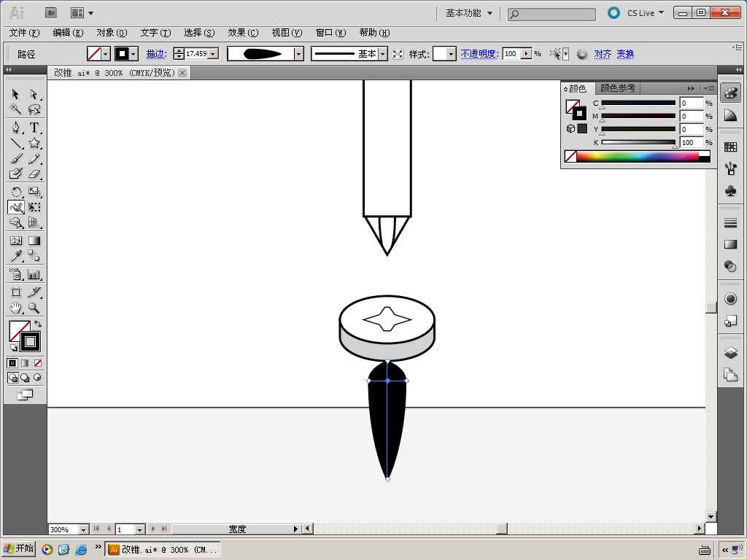Image resolution: width=747 pixels, height=560 pixels.
Task: Open graphic style 样式 dropdown
Action: (451, 54)
